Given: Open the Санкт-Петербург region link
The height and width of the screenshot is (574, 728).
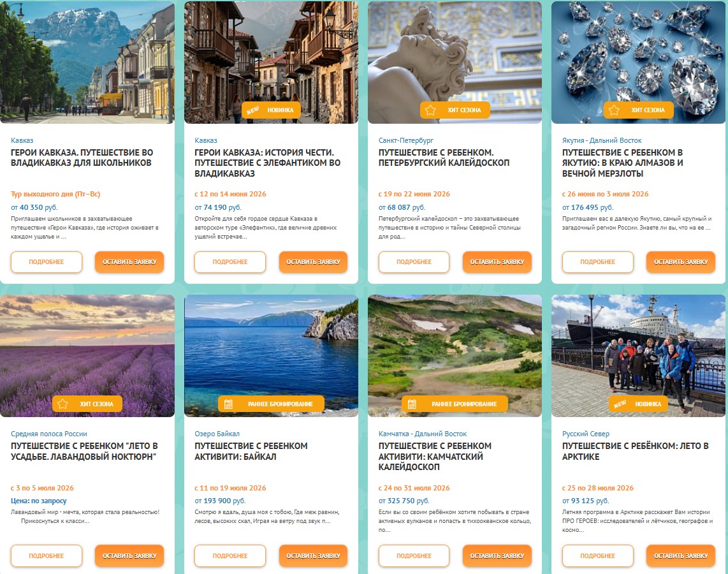Looking at the screenshot, I should point(406,140).
